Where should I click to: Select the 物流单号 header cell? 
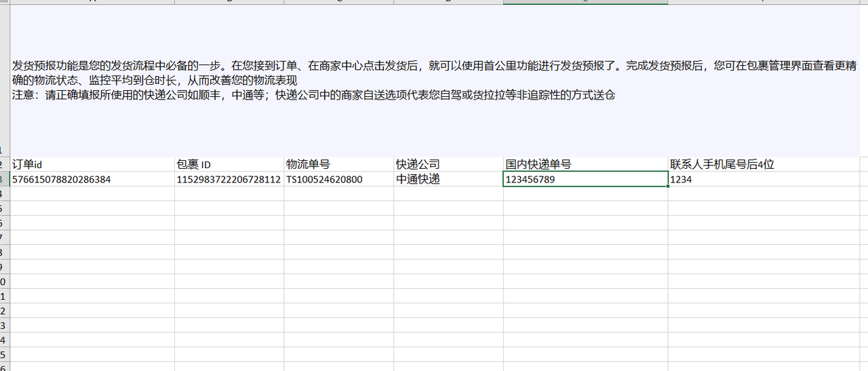click(338, 164)
